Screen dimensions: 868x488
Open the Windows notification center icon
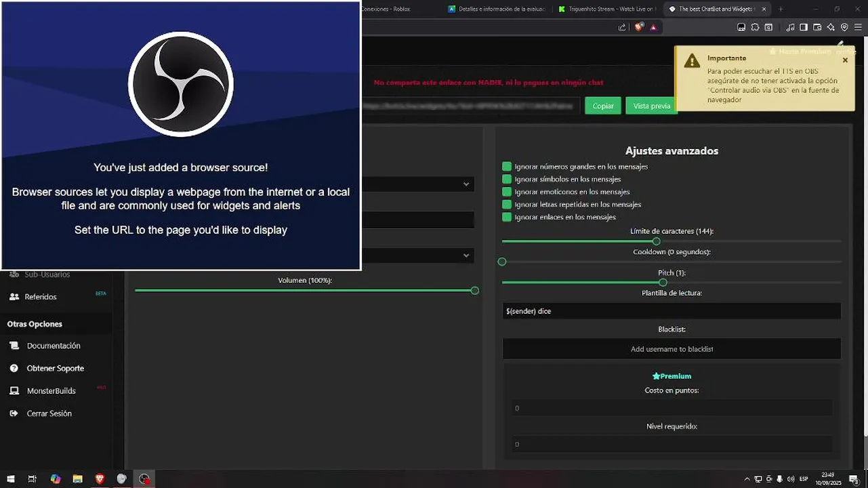[x=854, y=479]
